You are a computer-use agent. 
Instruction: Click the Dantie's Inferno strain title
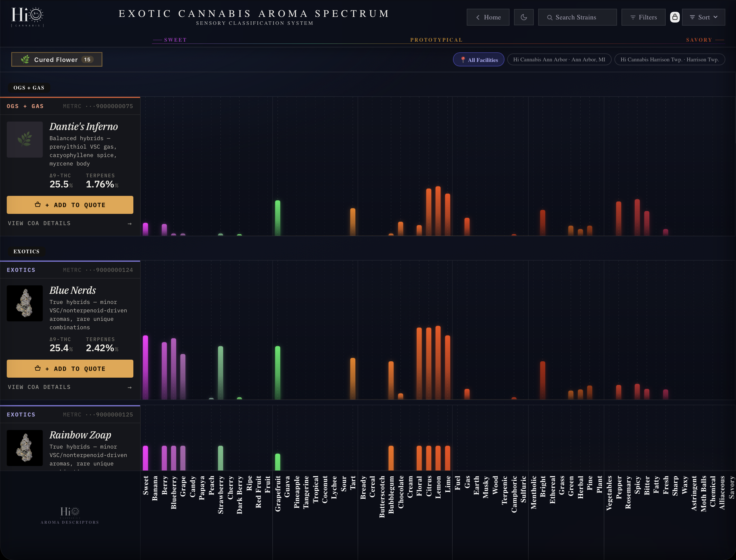[84, 127]
